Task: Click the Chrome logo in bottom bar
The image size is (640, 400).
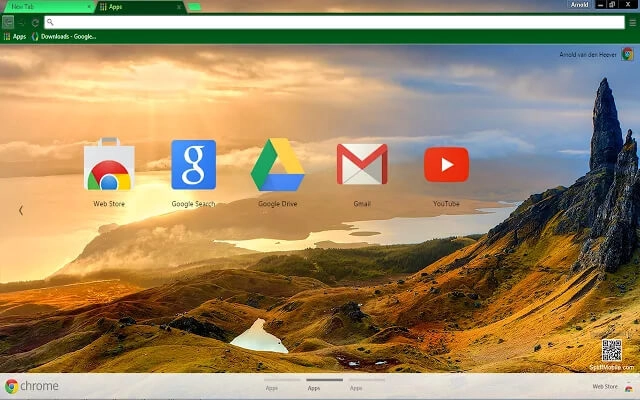Action: click(x=31, y=386)
